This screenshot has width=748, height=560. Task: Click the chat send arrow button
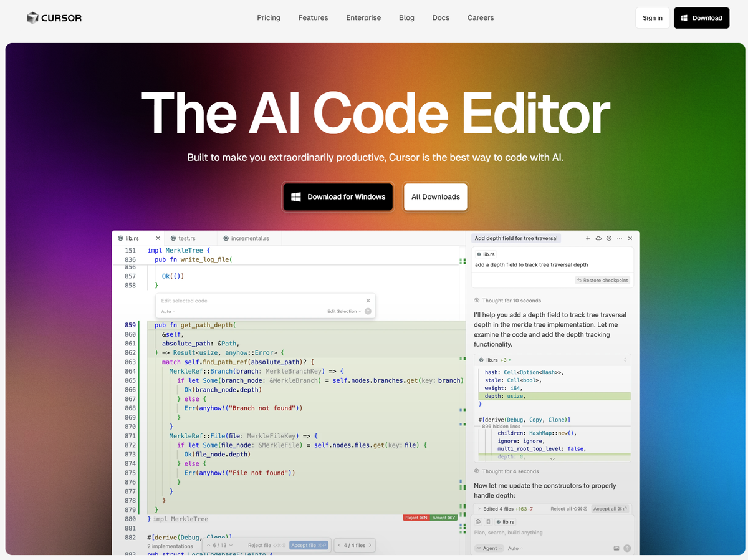point(627,549)
